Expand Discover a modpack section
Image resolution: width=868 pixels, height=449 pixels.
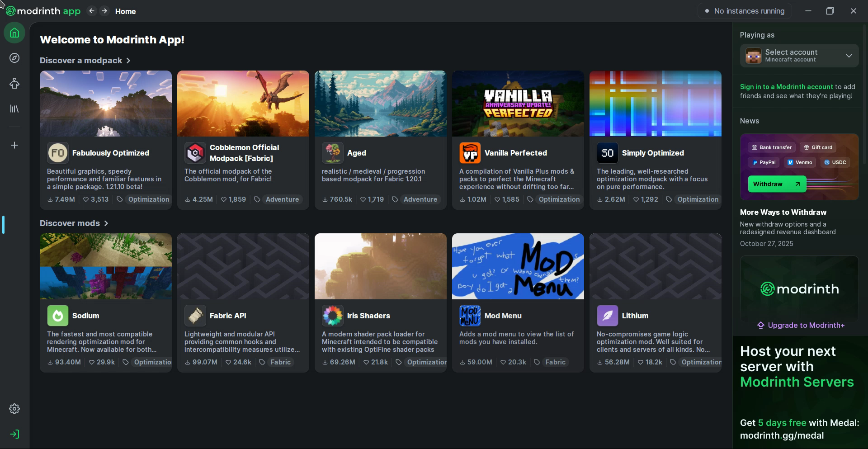[x=85, y=61]
